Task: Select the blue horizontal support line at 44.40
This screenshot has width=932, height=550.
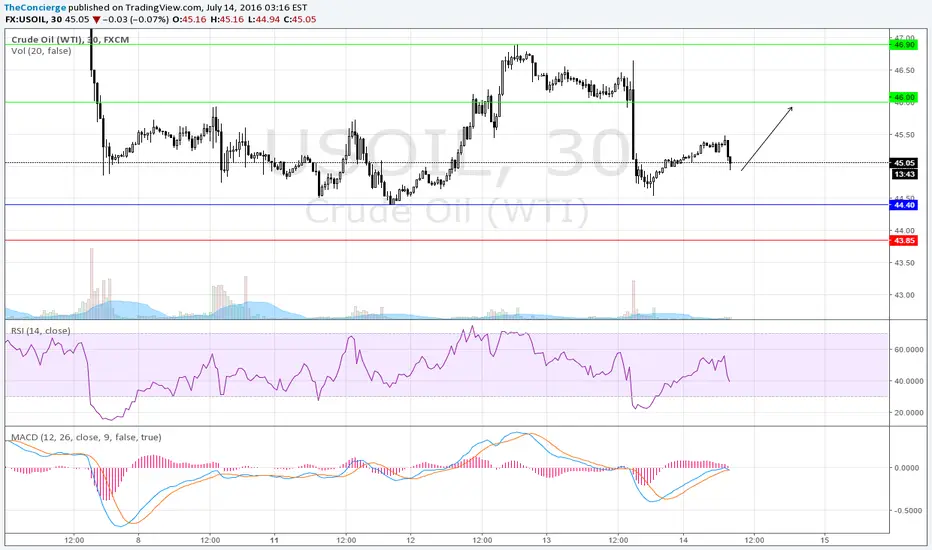Action: (x=447, y=205)
